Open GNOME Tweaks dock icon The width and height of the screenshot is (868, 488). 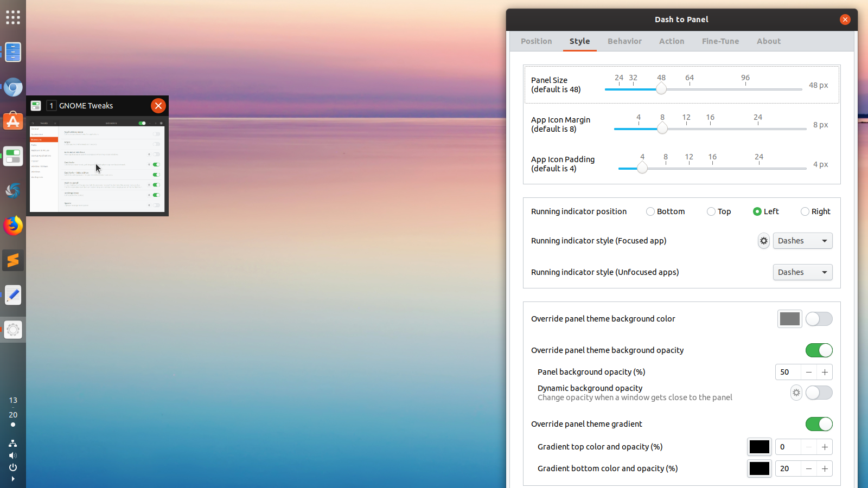[x=13, y=156]
